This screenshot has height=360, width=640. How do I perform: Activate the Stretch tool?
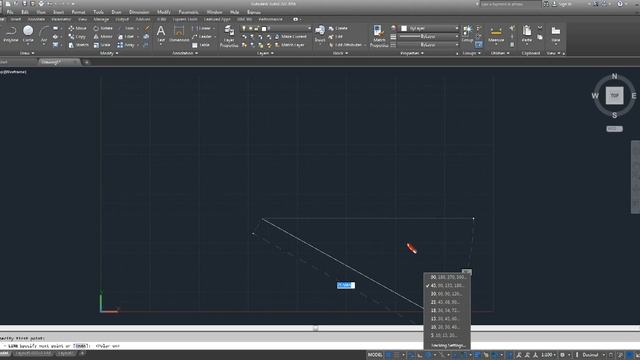[78, 45]
